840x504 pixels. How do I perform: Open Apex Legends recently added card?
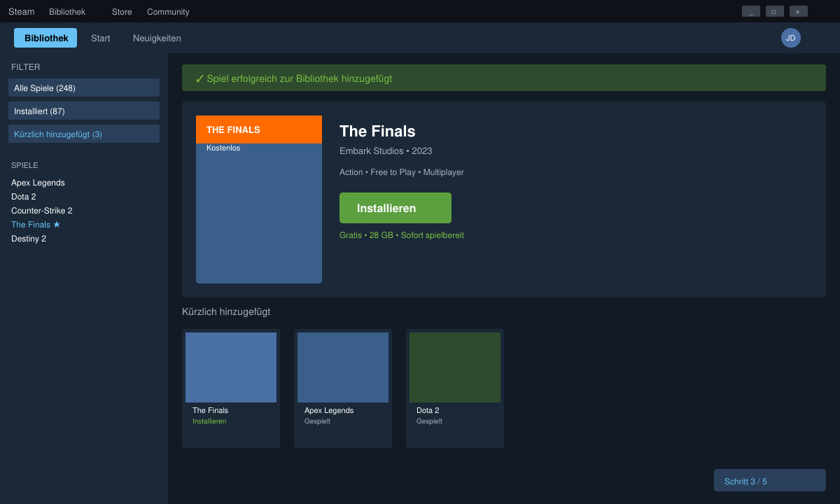[x=343, y=388]
